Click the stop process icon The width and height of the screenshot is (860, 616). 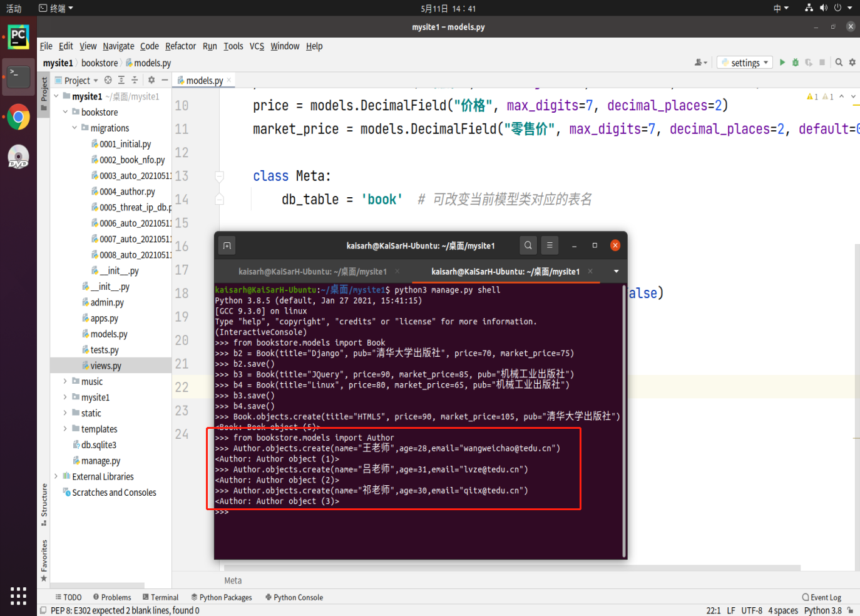[x=822, y=63]
